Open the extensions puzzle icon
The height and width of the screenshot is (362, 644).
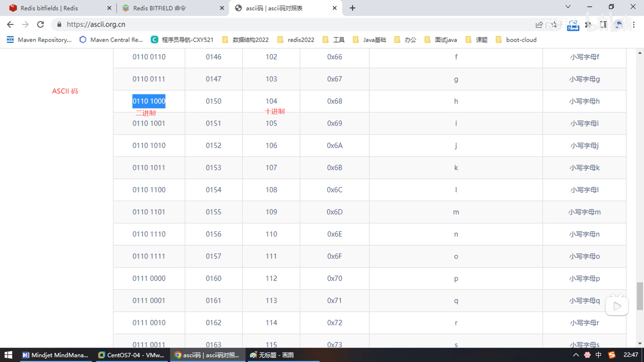(588, 24)
